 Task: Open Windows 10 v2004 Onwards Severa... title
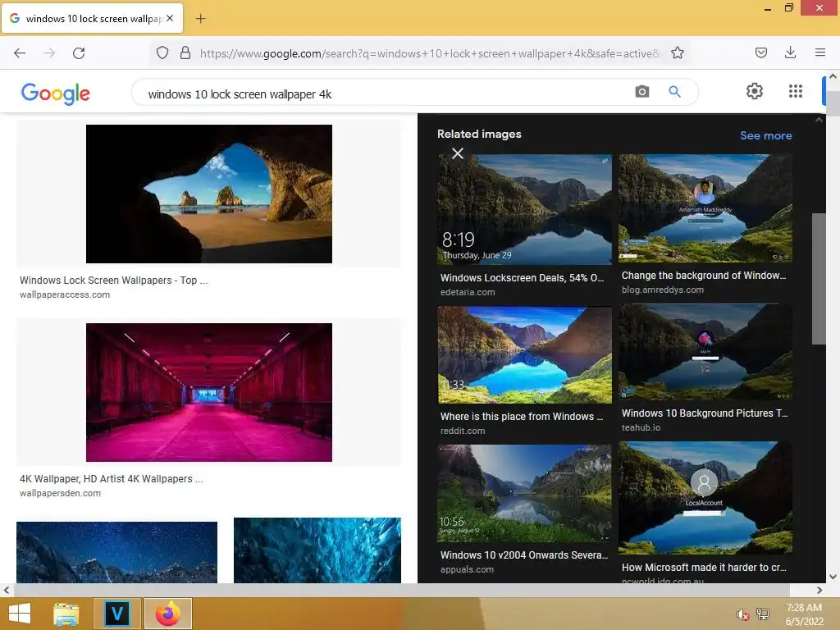(x=524, y=555)
